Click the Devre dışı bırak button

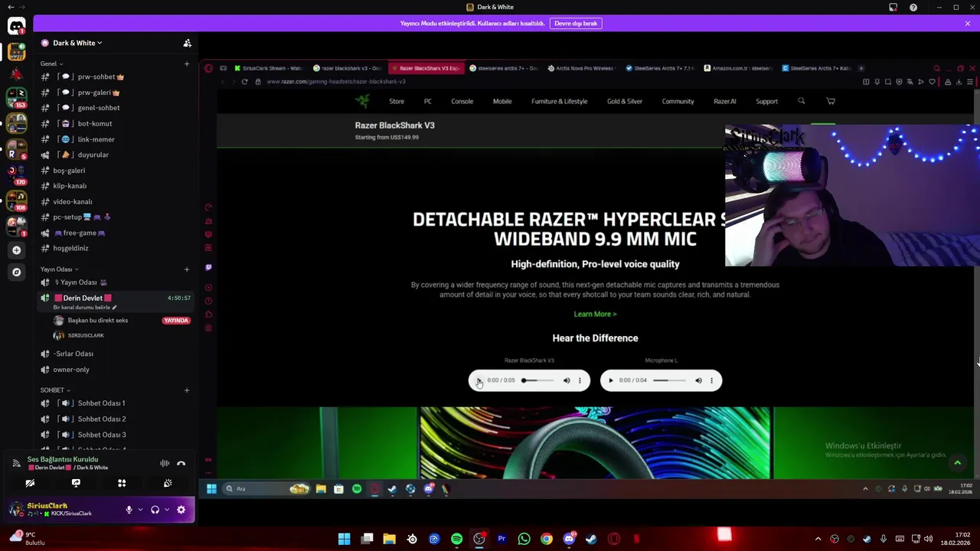click(576, 23)
